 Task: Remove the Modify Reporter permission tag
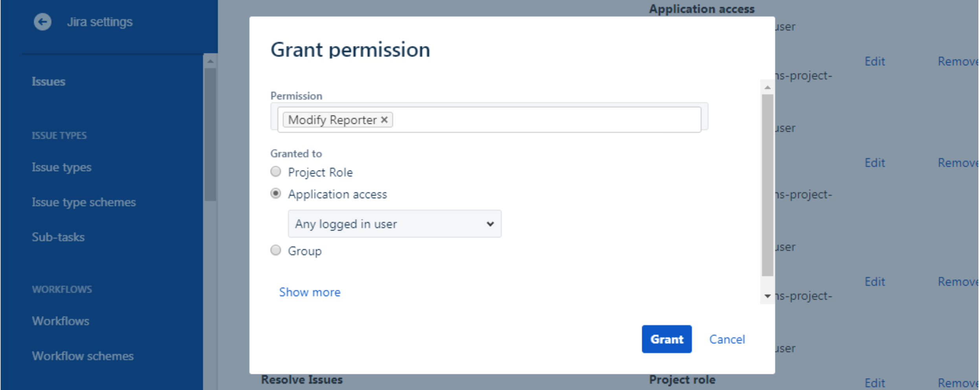click(x=384, y=120)
